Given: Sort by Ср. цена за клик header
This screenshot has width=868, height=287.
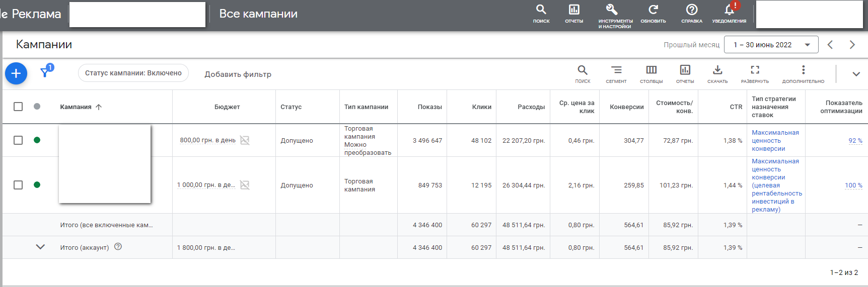Looking at the screenshot, I should click(577, 107).
